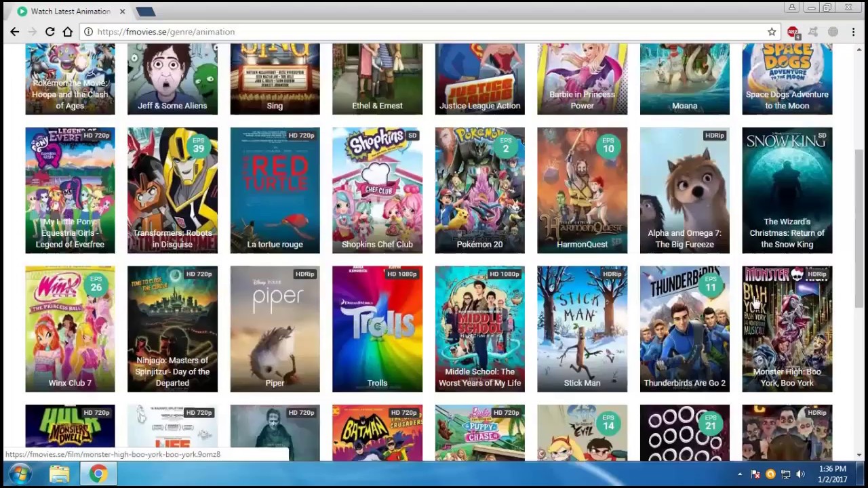This screenshot has height=488, width=868.
Task: Open the Trolls movie poster
Action: (377, 329)
